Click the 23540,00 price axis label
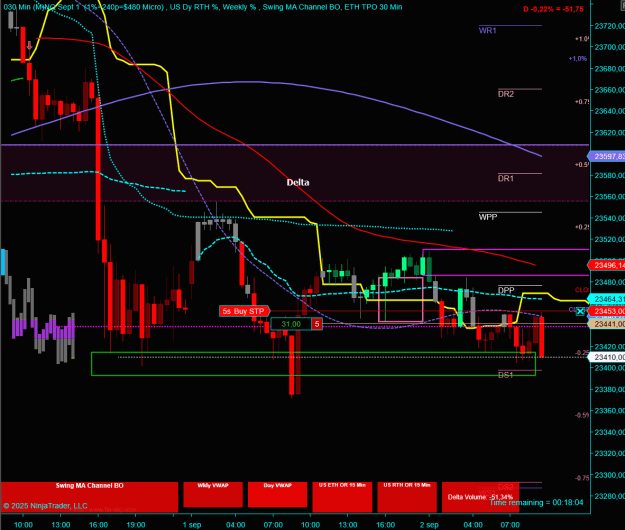The width and height of the screenshot is (625, 530). pos(609,218)
